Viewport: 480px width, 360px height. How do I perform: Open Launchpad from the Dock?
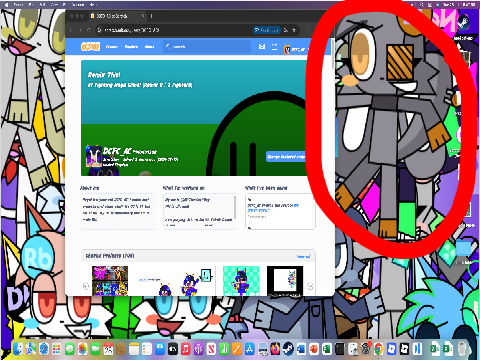pos(56,349)
